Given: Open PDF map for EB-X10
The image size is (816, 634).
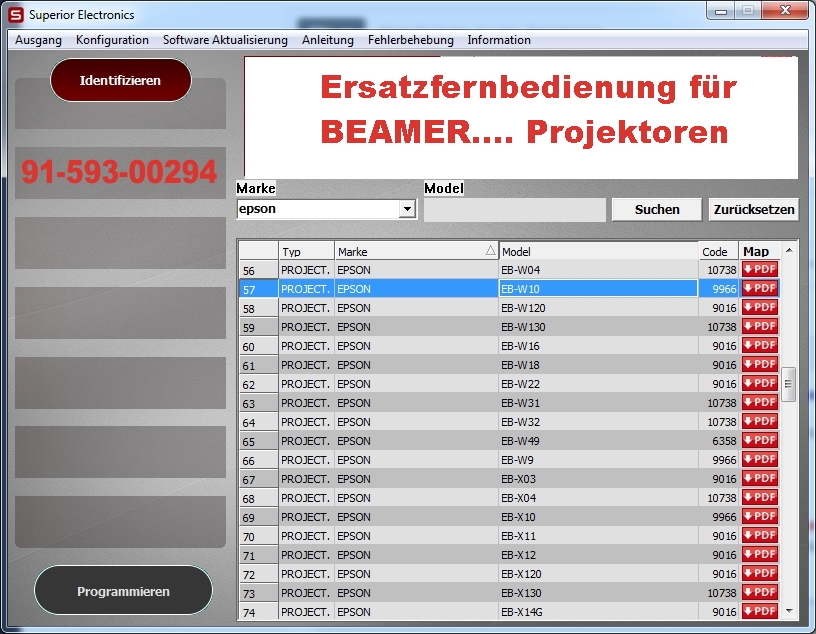Looking at the screenshot, I should coord(759,517).
